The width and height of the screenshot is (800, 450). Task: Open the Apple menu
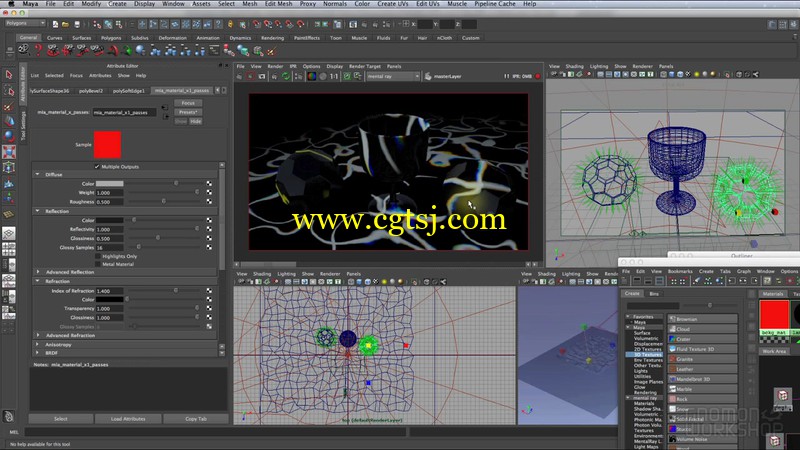[11, 4]
